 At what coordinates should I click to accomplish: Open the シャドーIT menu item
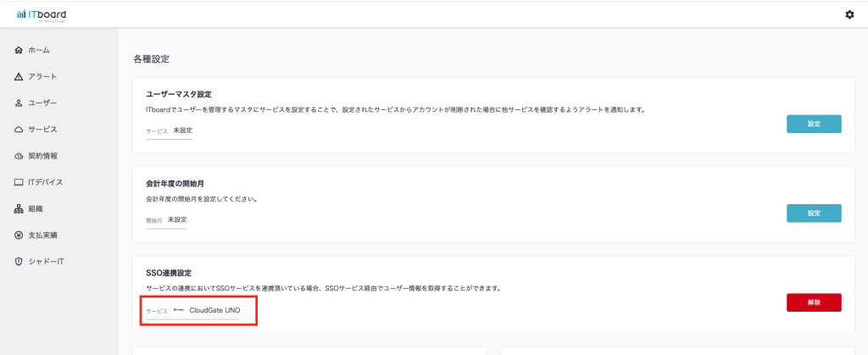[46, 261]
